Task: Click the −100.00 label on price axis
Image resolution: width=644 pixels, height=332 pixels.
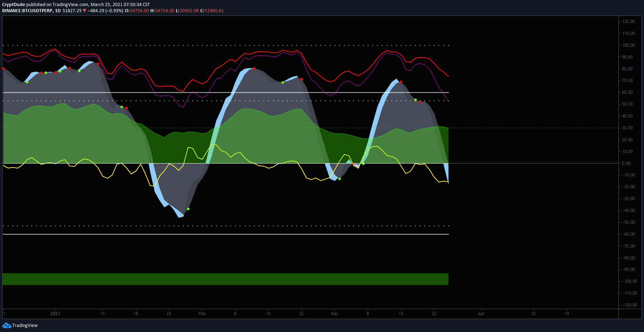Action: point(630,281)
